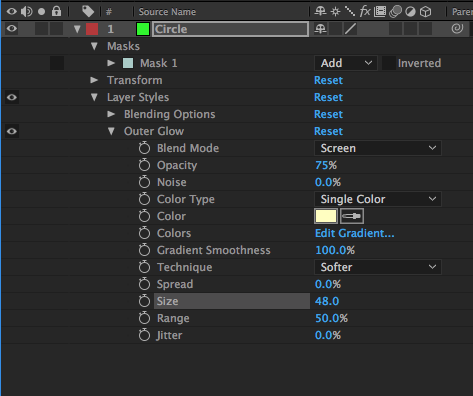
Task: Toggle Layer Styles visibility eye
Action: [12, 97]
